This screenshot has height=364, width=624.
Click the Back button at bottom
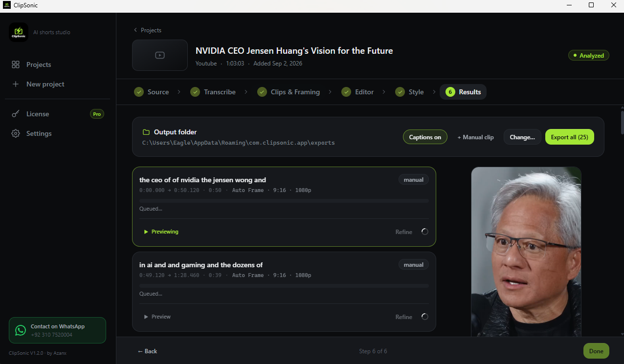pos(147,351)
